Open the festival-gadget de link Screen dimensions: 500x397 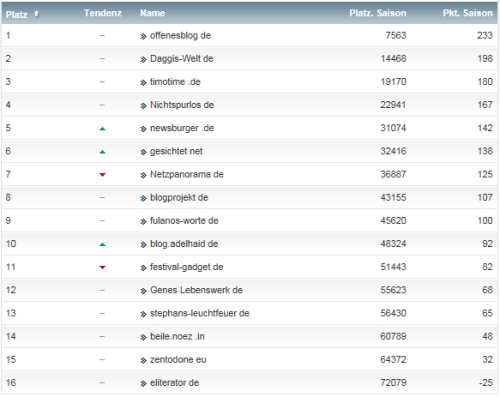point(186,267)
